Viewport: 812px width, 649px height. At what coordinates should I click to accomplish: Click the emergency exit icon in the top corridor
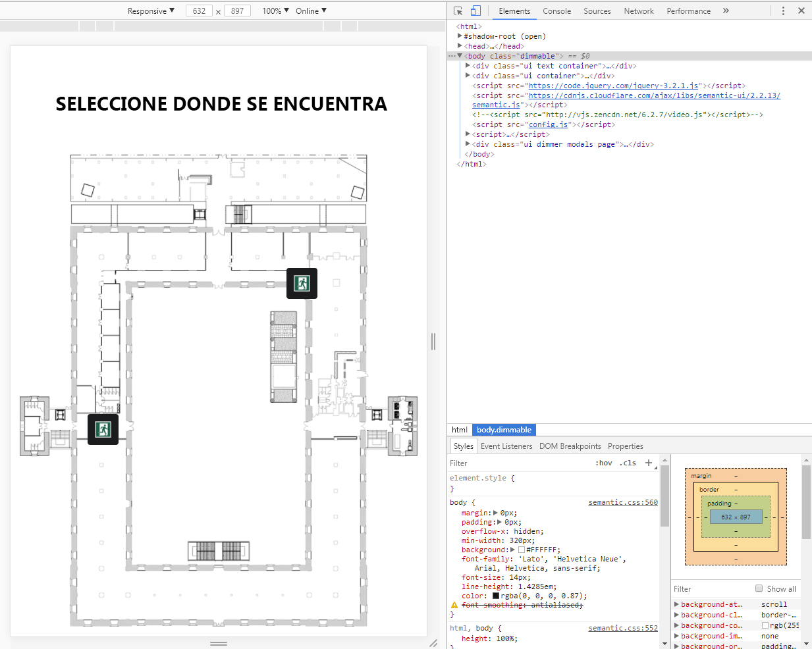[302, 283]
